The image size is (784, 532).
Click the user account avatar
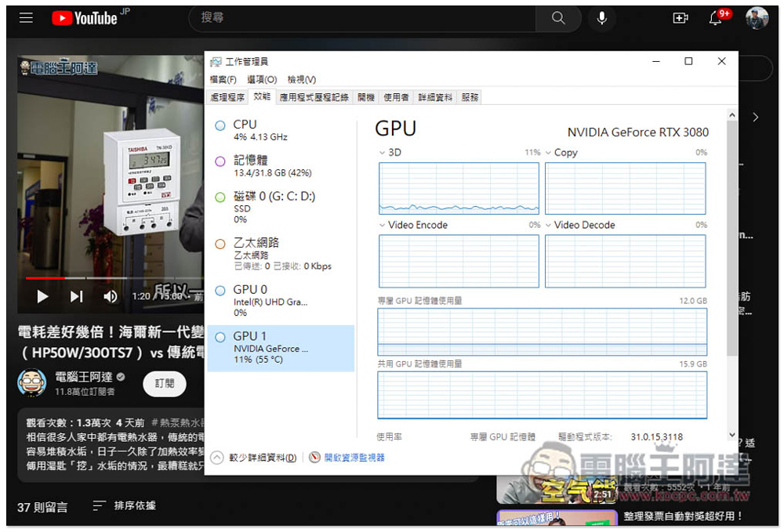[757, 18]
